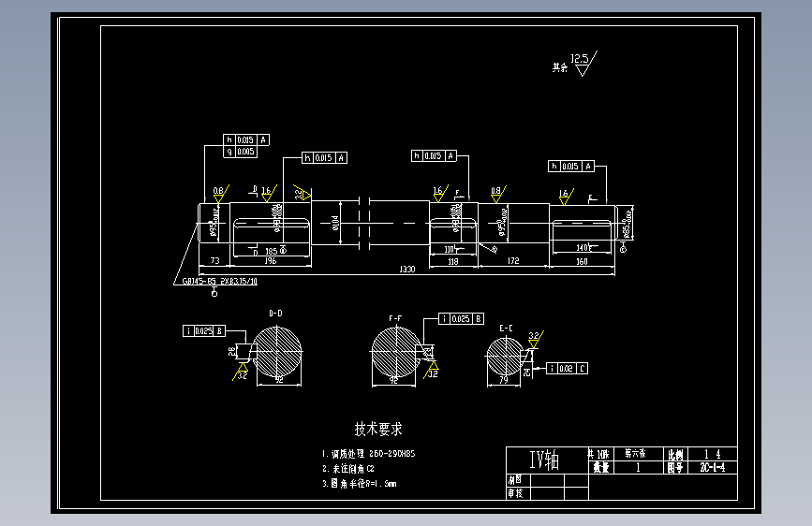Select the 185 keyway length dimension

[272, 251]
